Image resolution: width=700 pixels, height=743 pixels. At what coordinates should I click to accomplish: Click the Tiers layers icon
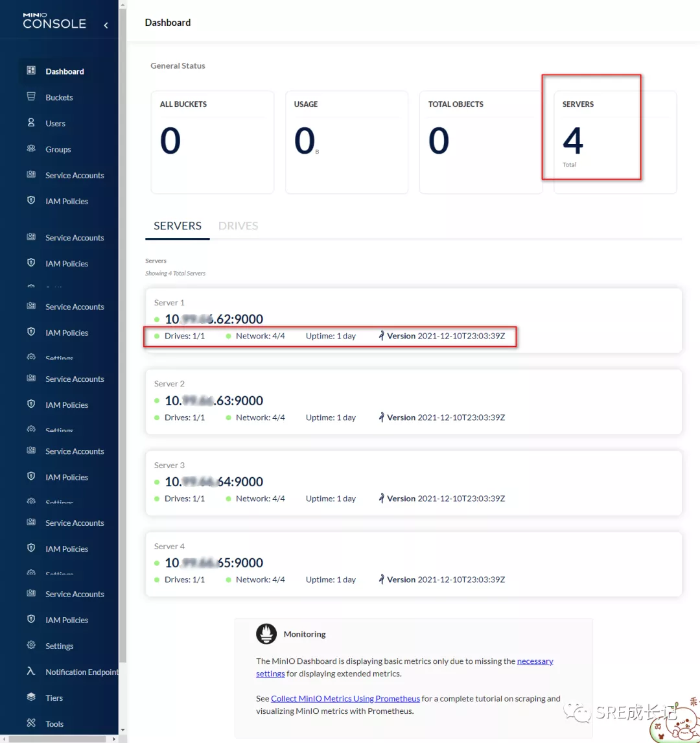pyautogui.click(x=31, y=697)
